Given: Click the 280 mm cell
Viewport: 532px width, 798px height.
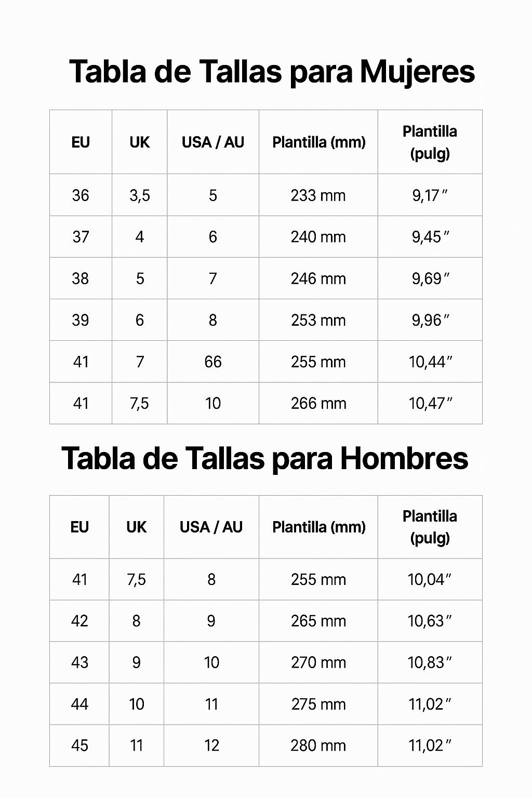Looking at the screenshot, I should click(318, 746).
